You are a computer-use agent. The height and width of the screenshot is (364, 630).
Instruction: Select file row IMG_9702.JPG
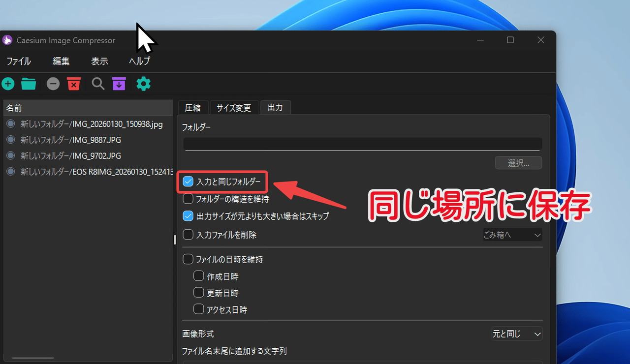[x=88, y=155]
